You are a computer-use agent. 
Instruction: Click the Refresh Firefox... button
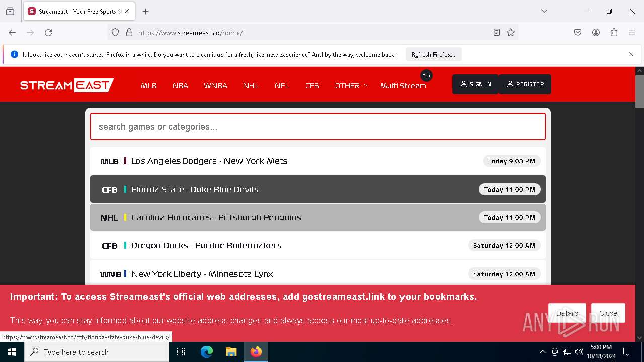[433, 55]
